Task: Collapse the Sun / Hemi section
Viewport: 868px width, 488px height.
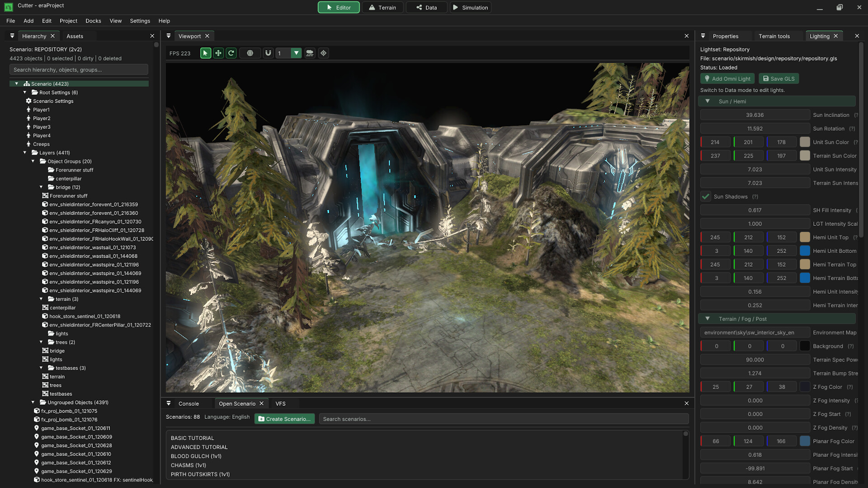Action: tap(708, 101)
